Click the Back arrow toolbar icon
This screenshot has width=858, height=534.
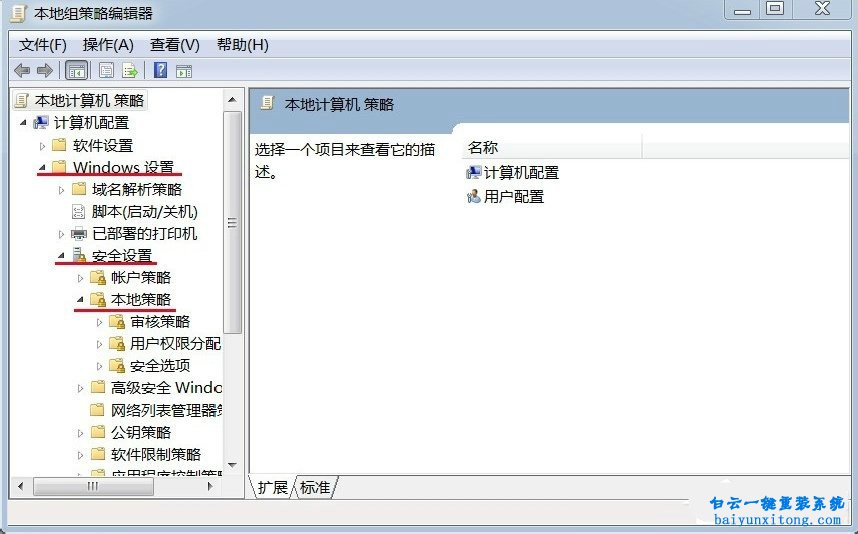point(22,71)
